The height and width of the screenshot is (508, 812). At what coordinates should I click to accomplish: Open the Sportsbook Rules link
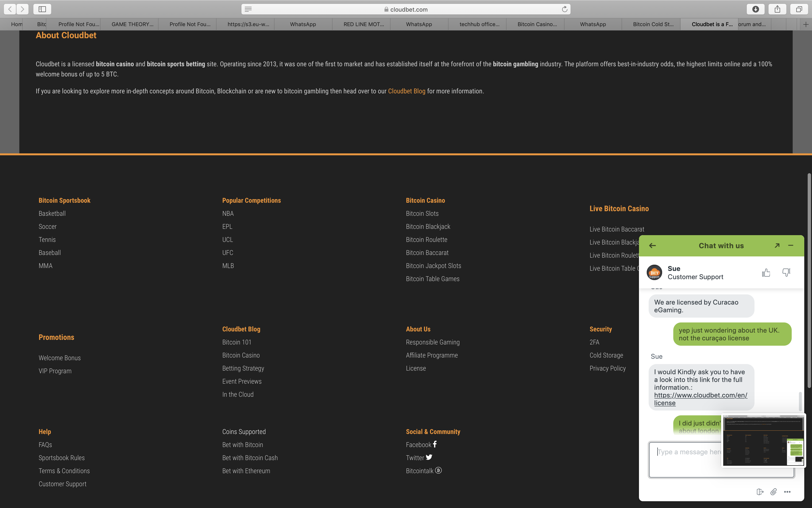click(x=61, y=458)
